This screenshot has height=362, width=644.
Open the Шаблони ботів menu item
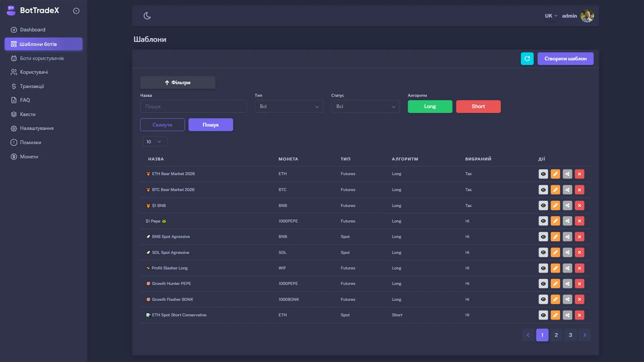[x=38, y=44]
